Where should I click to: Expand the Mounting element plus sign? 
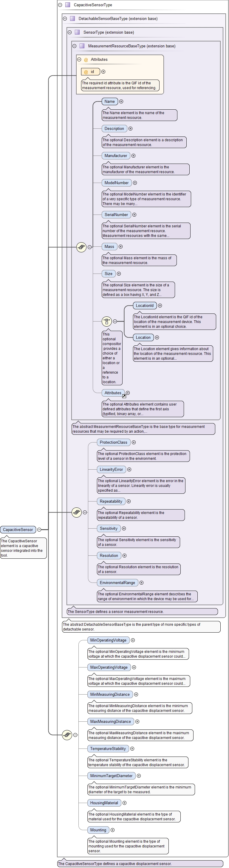click(x=113, y=830)
